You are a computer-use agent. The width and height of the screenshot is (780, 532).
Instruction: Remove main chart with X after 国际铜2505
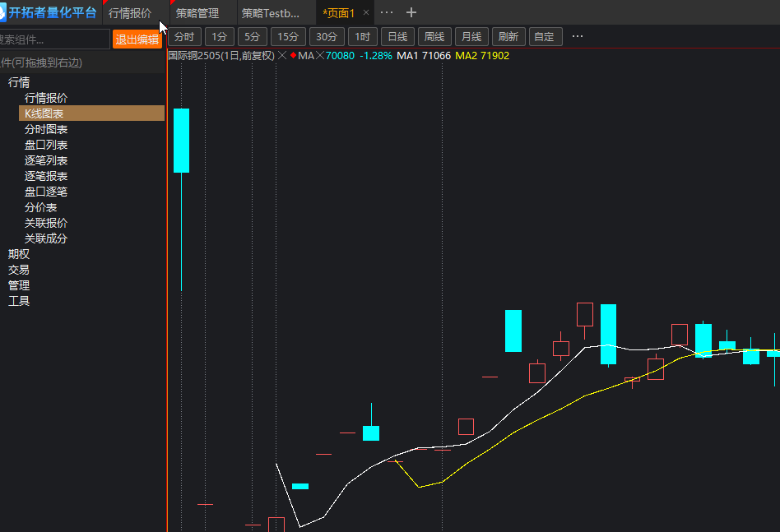pos(282,55)
